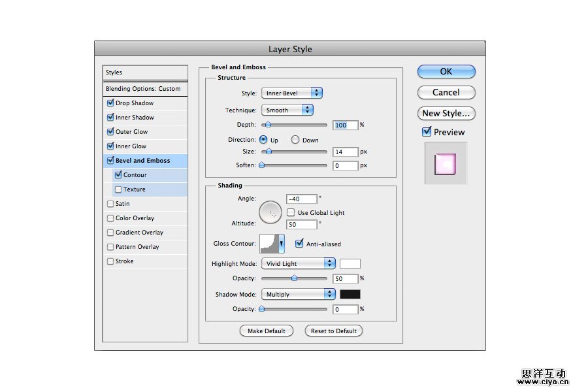Open Highlight Mode dropdown showing Vivid Light
This screenshot has width=588, height=392.
click(298, 264)
